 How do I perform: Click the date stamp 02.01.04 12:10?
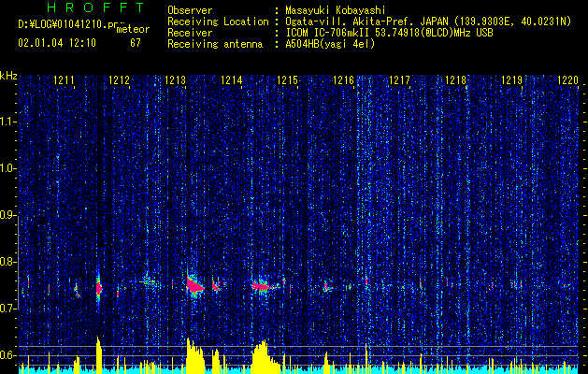tap(57, 43)
